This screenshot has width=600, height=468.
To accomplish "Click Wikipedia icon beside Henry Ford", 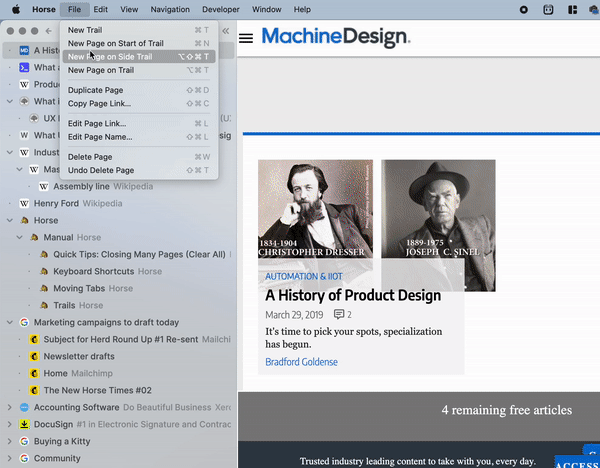I will (24, 203).
